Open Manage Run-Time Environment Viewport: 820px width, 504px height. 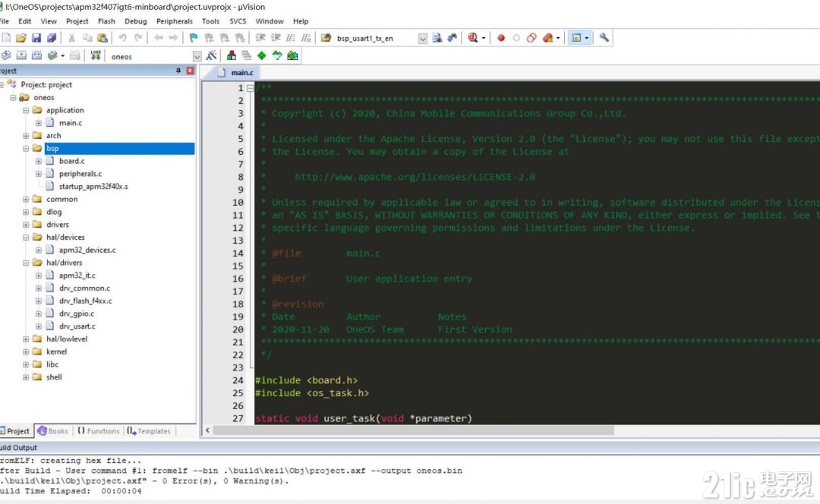261,55
